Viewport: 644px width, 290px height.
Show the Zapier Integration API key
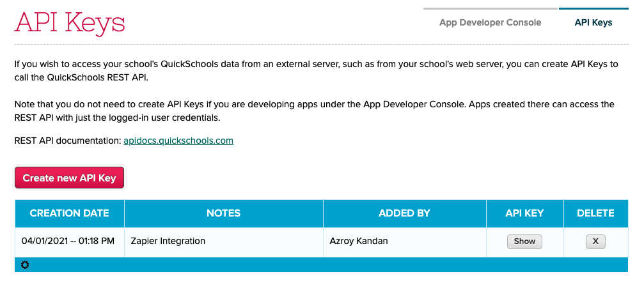tap(524, 241)
